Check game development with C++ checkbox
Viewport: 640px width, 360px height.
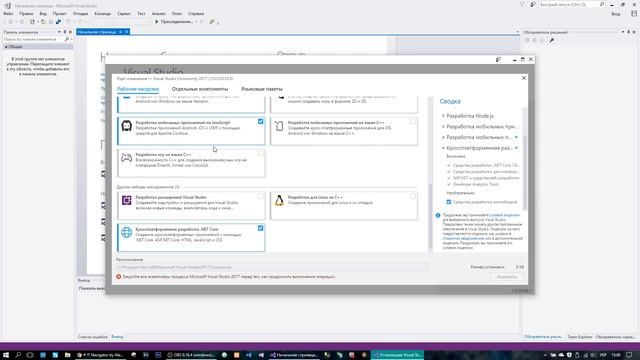pyautogui.click(x=260, y=153)
